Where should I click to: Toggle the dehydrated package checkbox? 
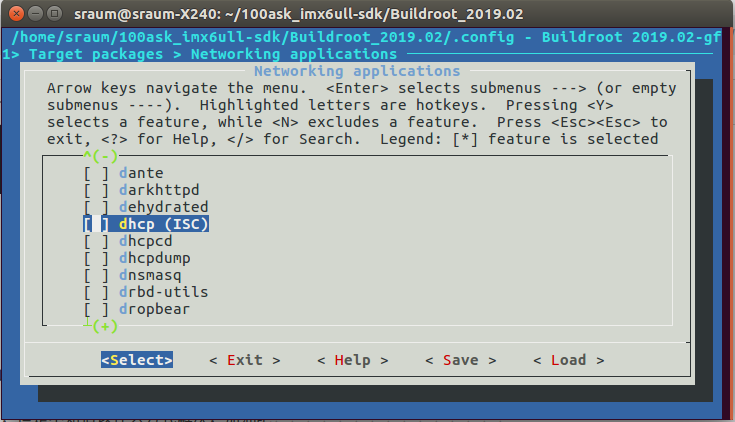(97, 207)
